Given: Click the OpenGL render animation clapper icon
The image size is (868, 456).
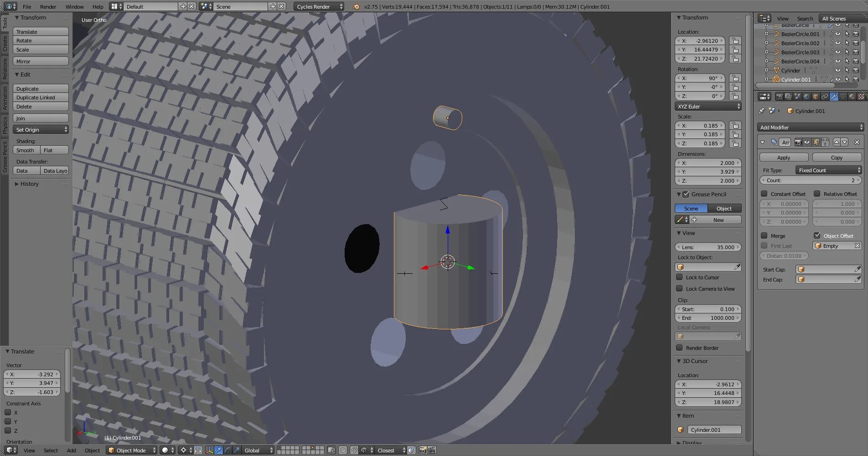Looking at the screenshot, I should [432, 450].
